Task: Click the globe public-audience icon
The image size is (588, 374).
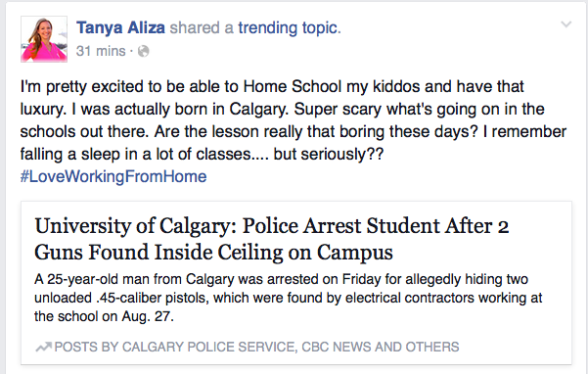Action: [x=143, y=51]
